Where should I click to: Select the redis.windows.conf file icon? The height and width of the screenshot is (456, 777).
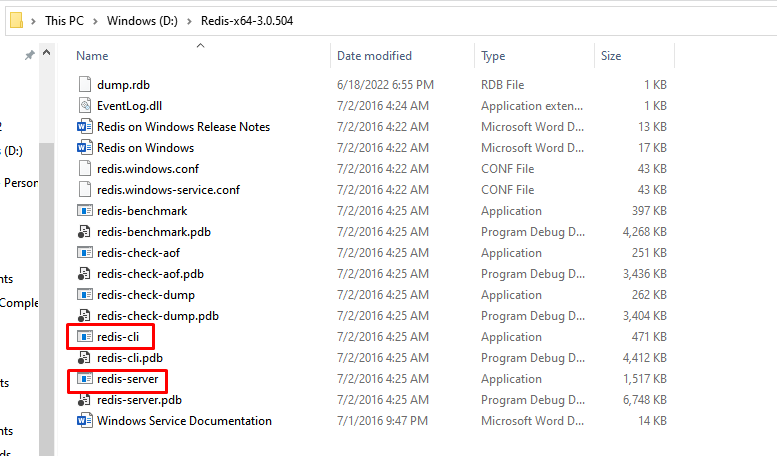[84, 169]
